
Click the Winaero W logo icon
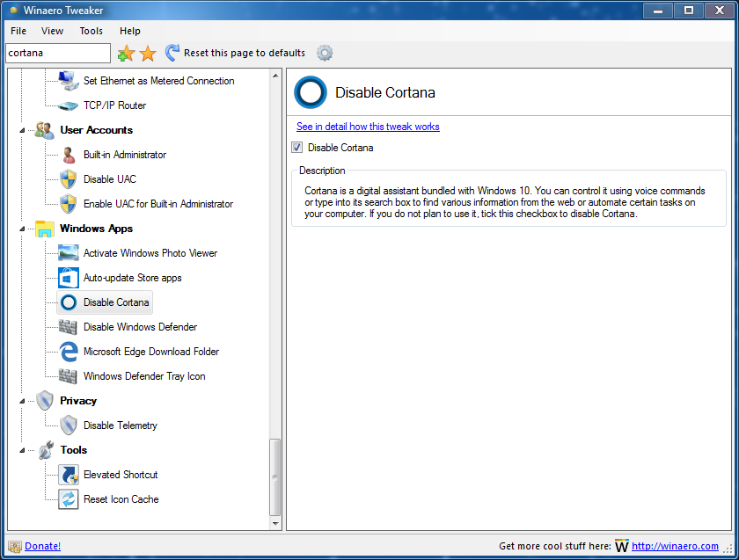(622, 545)
